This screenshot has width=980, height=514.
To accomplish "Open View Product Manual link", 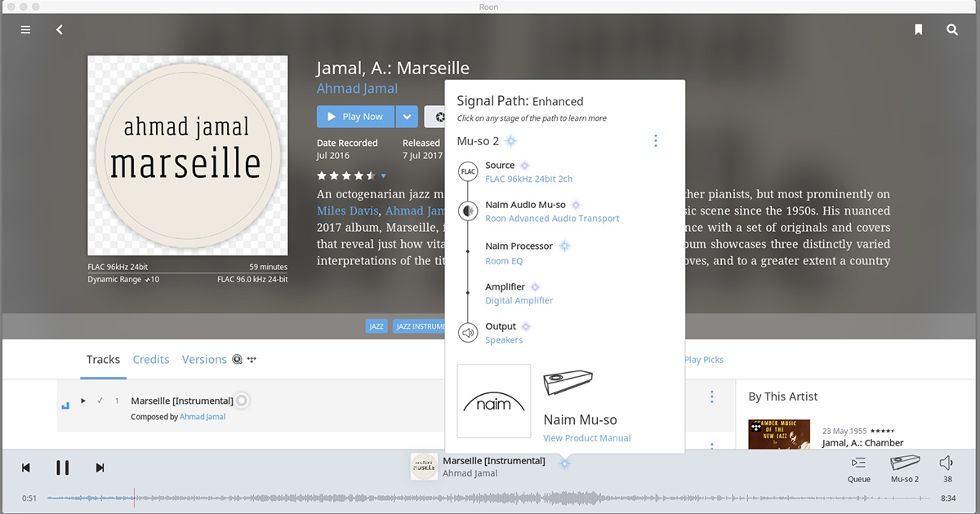I will click(x=587, y=438).
